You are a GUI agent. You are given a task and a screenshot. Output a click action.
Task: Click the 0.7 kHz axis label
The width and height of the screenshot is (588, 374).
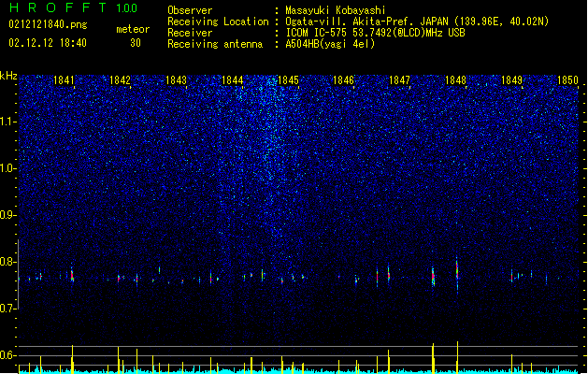pos(8,309)
